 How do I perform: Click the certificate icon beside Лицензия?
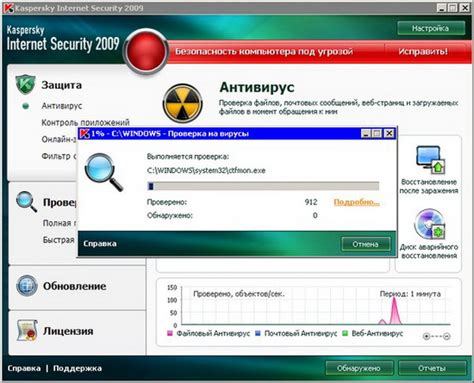pyautogui.click(x=27, y=330)
